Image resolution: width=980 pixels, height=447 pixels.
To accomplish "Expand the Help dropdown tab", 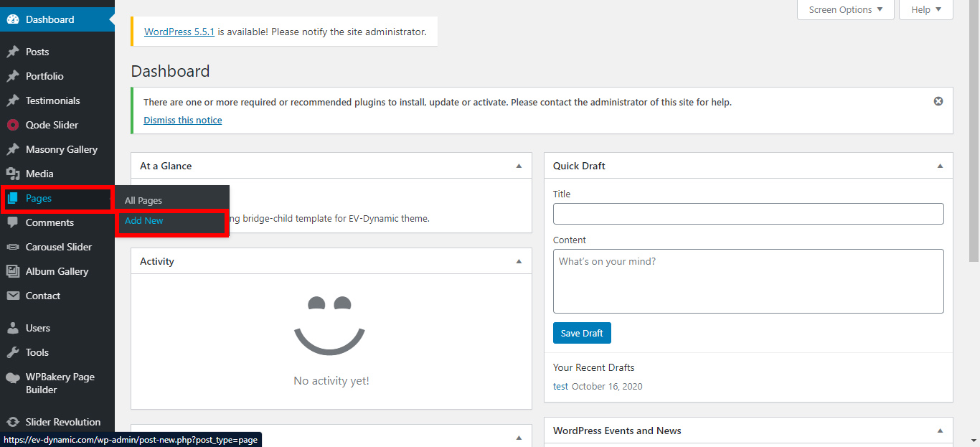I will 925,10.
